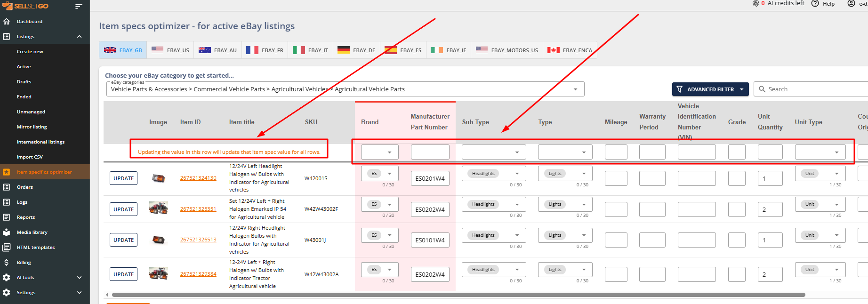This screenshot has width=868, height=304.
Task: Open the Orders sidebar icon
Action: [7, 187]
